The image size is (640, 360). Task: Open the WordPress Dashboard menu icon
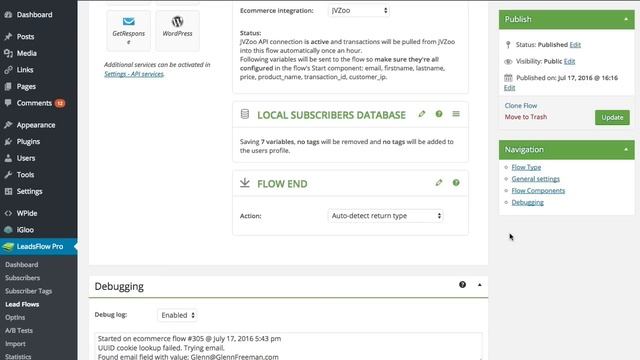tap(8, 15)
